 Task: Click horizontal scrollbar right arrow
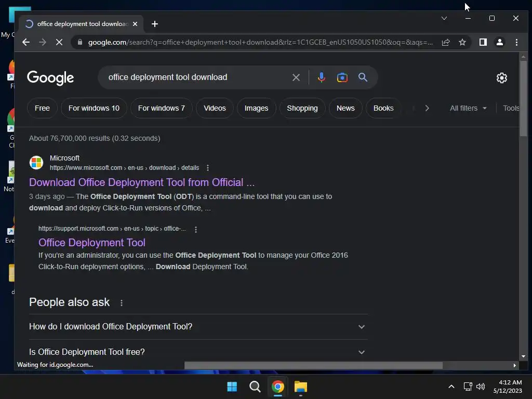click(x=515, y=365)
